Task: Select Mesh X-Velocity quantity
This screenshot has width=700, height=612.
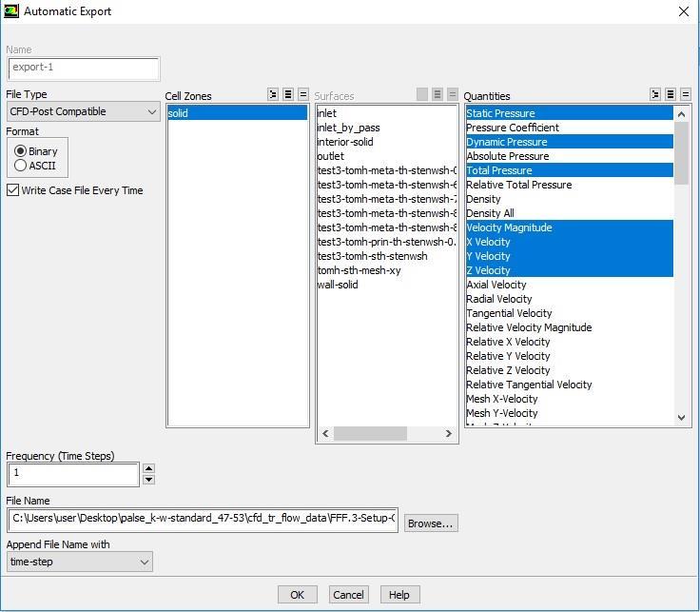Action: (570, 399)
